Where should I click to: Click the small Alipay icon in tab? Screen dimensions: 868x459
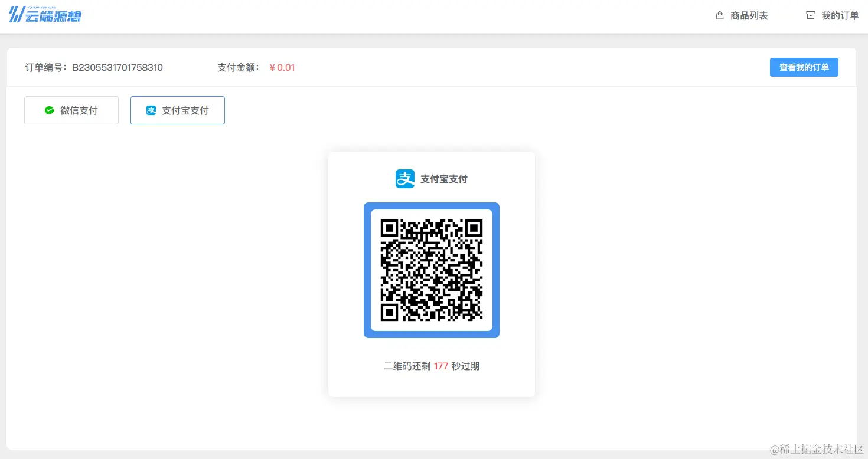151,110
